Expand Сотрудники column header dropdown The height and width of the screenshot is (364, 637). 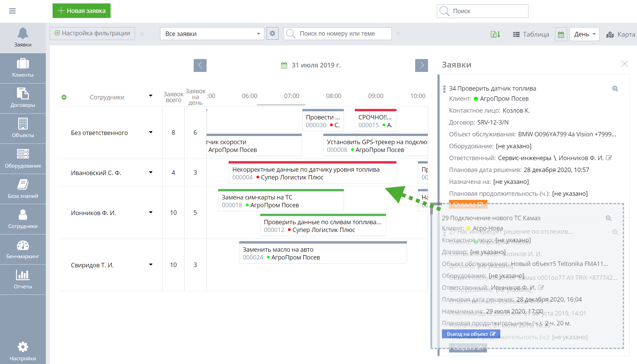[151, 96]
